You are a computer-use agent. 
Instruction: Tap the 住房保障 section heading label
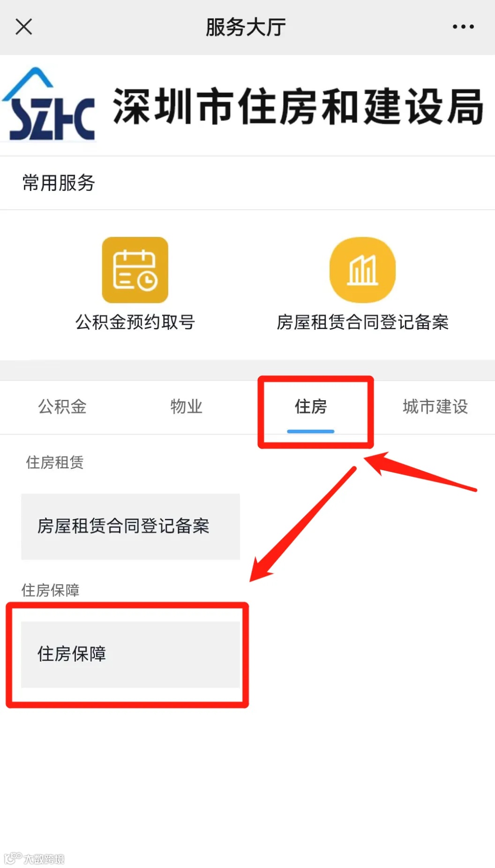point(50,590)
